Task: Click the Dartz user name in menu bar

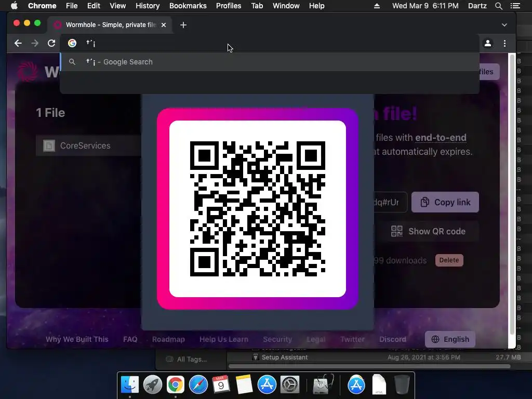Action: [x=477, y=6]
